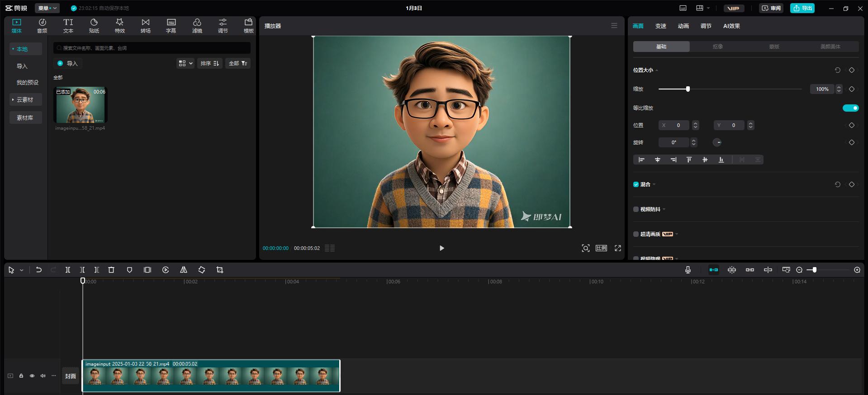Click the mirror flip icon in timeline toolbar
The image size is (868, 395).
point(184,270)
